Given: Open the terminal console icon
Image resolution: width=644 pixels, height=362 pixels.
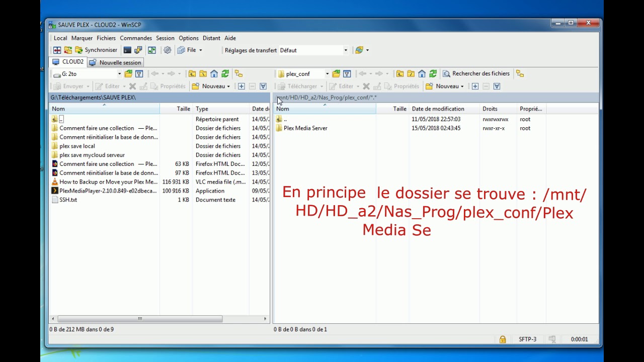Looking at the screenshot, I should pyautogui.click(x=127, y=50).
